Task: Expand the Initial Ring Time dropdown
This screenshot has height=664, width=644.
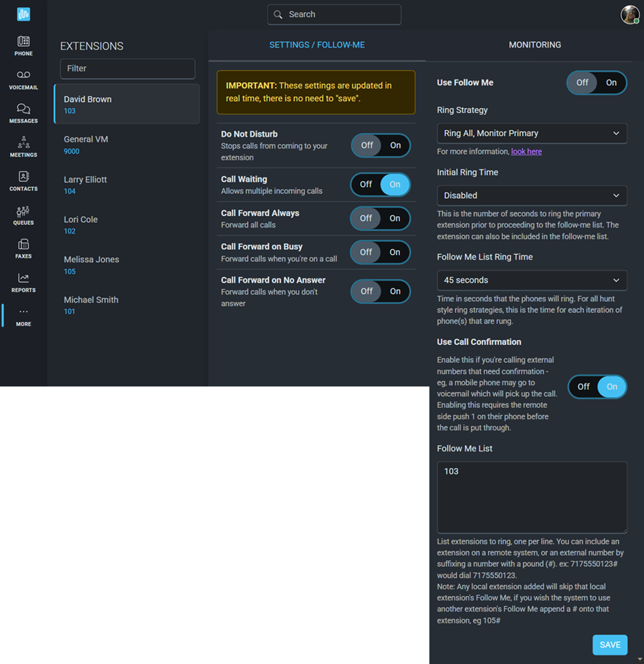Action: pos(532,195)
